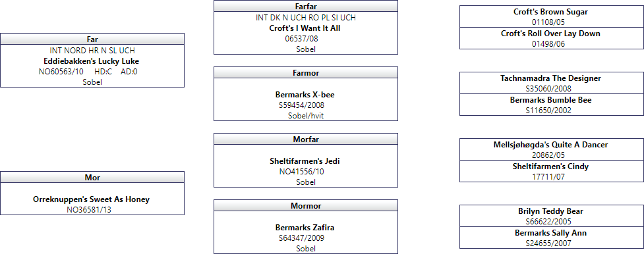Click Bermarks Bumble Bee entry
The height and width of the screenshot is (254, 644).
click(x=551, y=100)
